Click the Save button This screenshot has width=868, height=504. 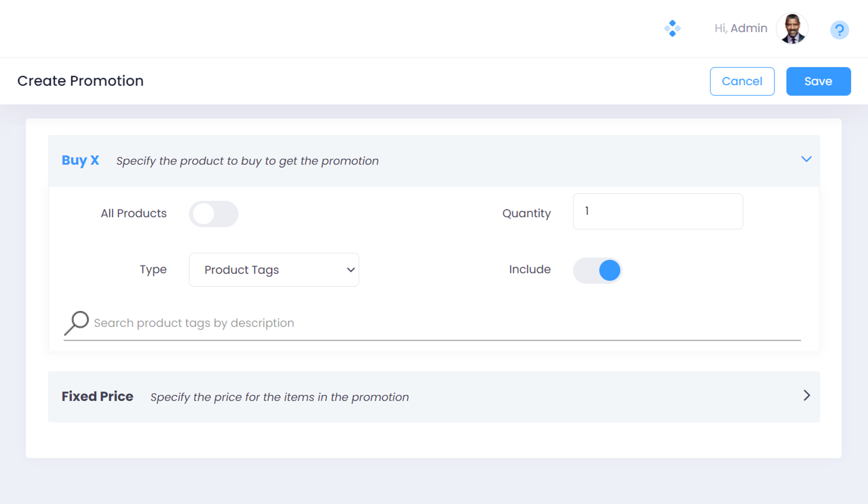tap(818, 81)
